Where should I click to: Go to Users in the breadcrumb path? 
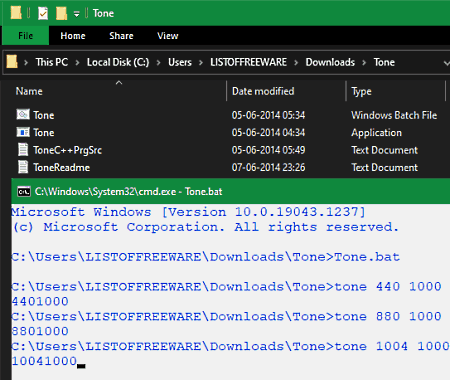(x=180, y=62)
